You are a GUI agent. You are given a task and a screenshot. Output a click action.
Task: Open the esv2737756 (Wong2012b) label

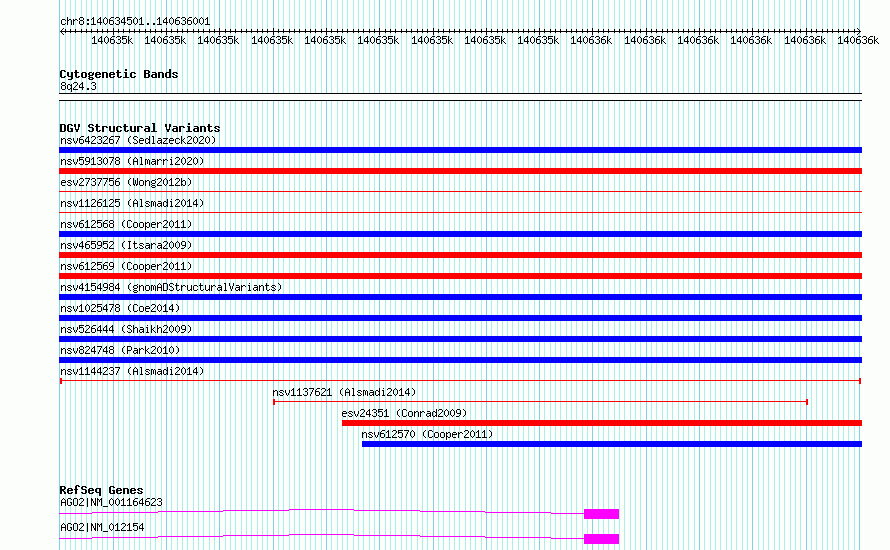pos(126,182)
